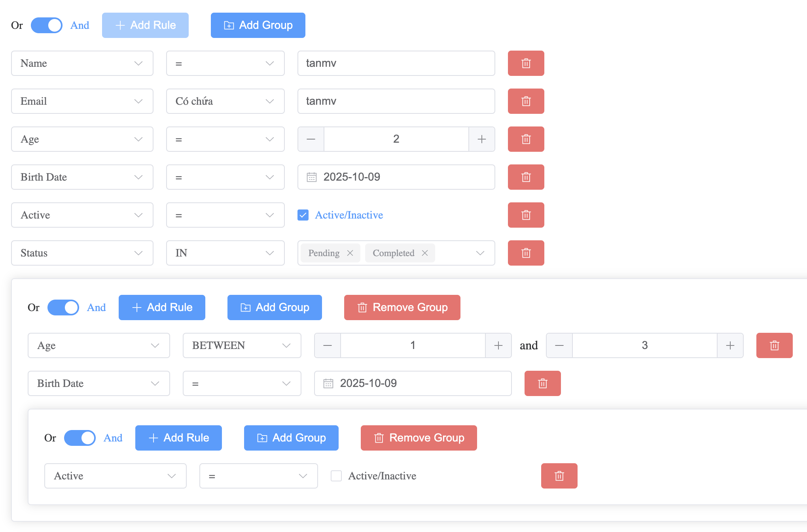Open operator dropdown of top-level Age rule
Viewport: 807px width, 532px height.
tap(225, 139)
